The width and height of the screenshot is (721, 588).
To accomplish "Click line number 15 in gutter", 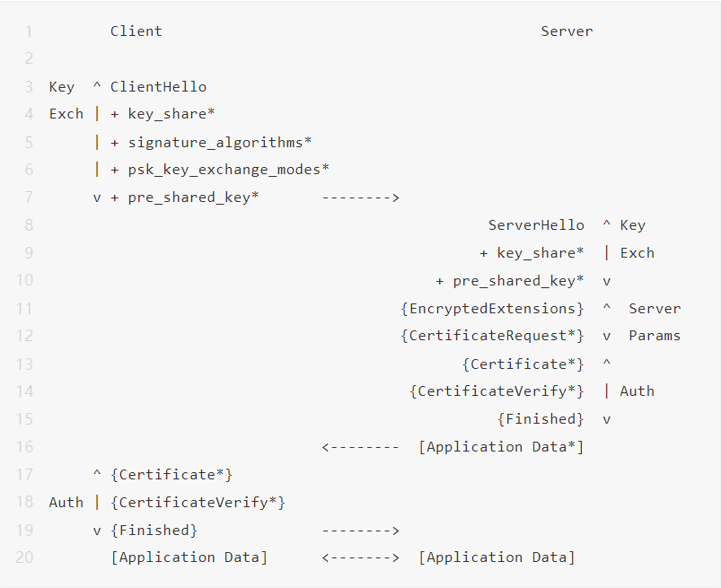I will [x=24, y=419].
